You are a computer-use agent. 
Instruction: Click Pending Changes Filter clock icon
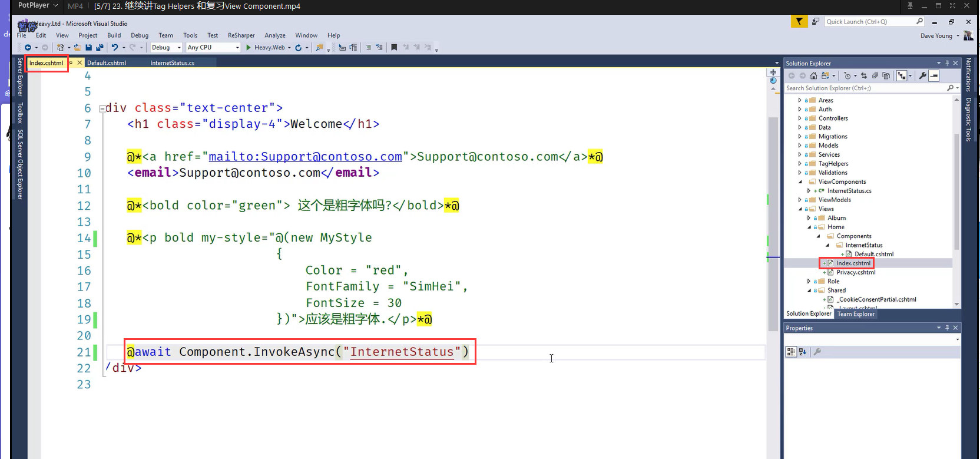tap(847, 75)
